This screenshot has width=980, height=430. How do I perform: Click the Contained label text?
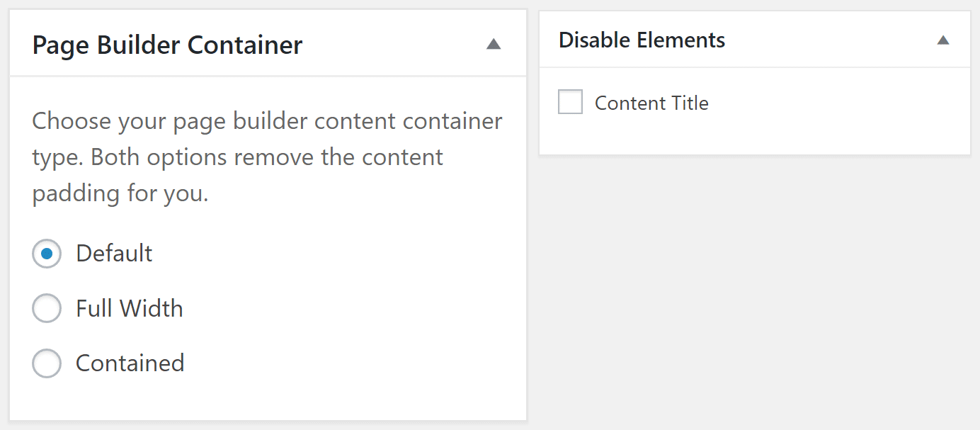coord(130,363)
